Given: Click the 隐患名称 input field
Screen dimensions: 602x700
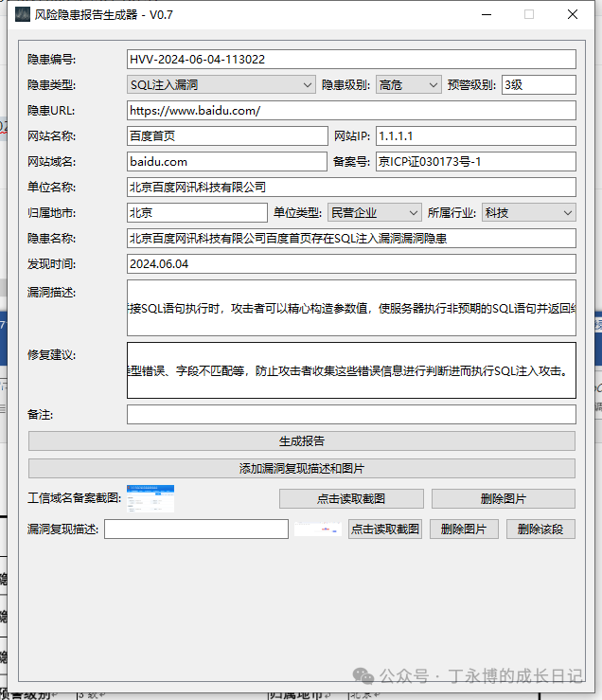Looking at the screenshot, I should [x=351, y=239].
